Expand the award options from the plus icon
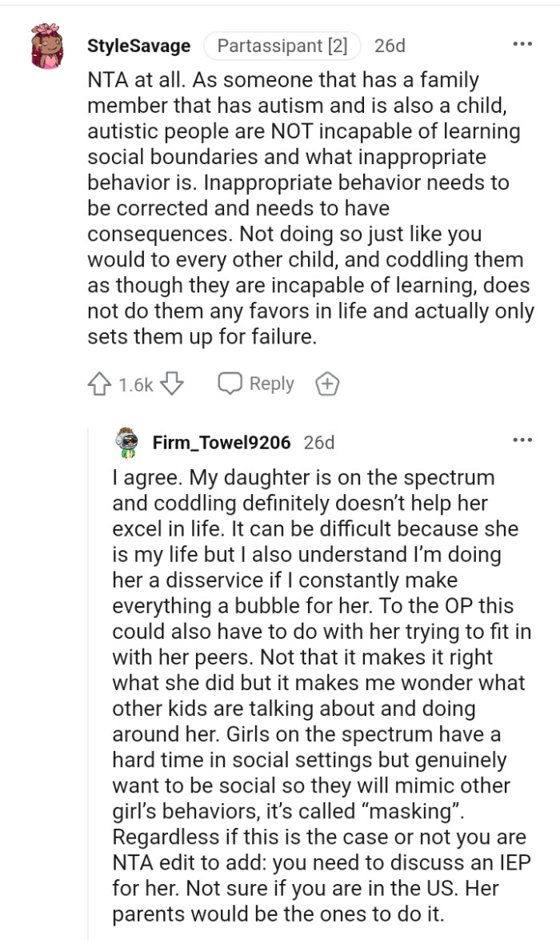Viewport: 560px width, 940px height. click(327, 384)
